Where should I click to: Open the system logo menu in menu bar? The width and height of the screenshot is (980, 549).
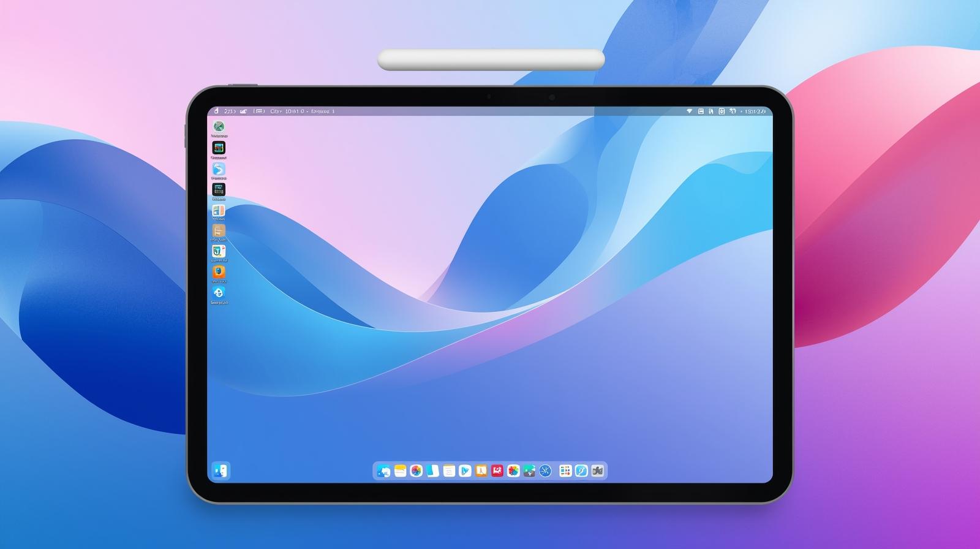216,111
